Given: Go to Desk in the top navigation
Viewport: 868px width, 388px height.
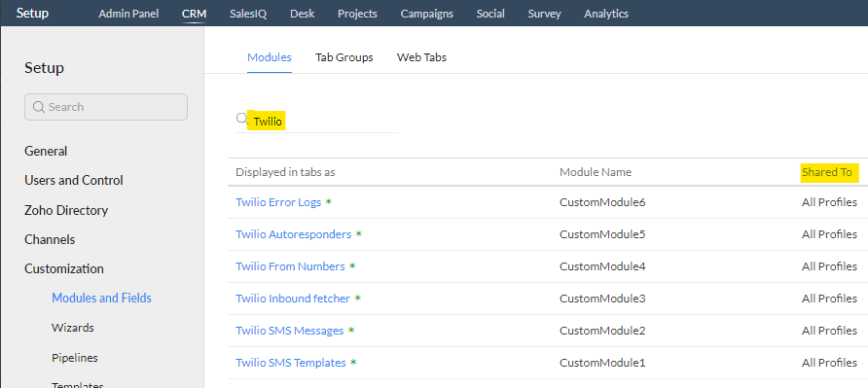Looking at the screenshot, I should coord(303,14).
